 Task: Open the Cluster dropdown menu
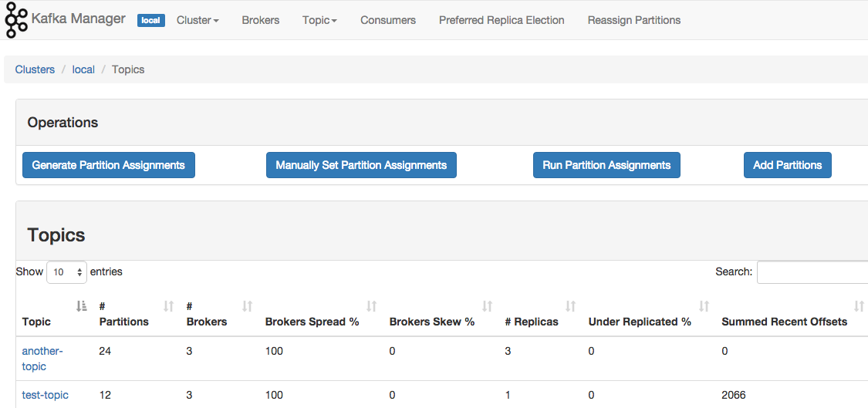pyautogui.click(x=198, y=20)
